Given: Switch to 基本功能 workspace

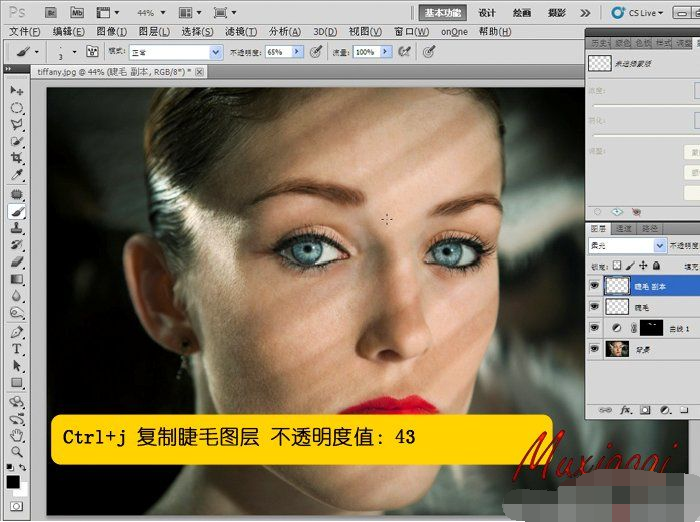Looking at the screenshot, I should 442,13.
